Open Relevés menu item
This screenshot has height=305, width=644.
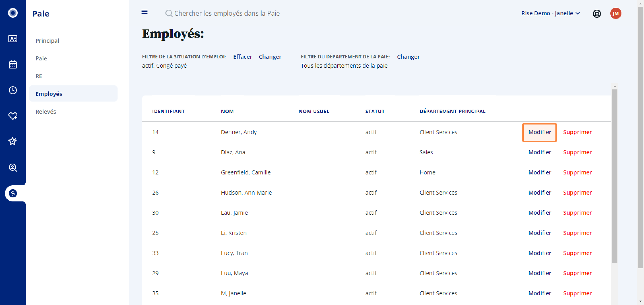click(x=46, y=111)
